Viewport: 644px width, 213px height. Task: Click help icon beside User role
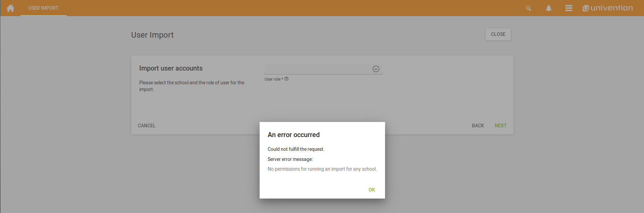tap(286, 79)
